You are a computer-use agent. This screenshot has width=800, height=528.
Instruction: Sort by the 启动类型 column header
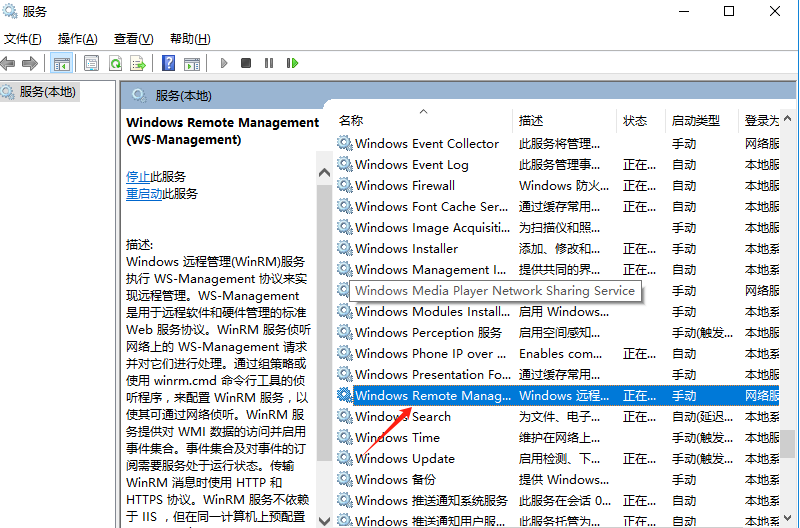702,120
